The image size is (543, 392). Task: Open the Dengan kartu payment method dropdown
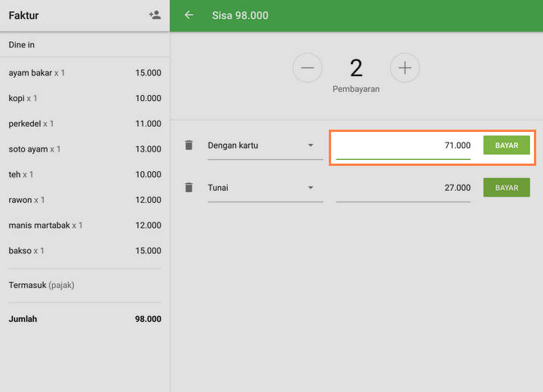click(265, 145)
